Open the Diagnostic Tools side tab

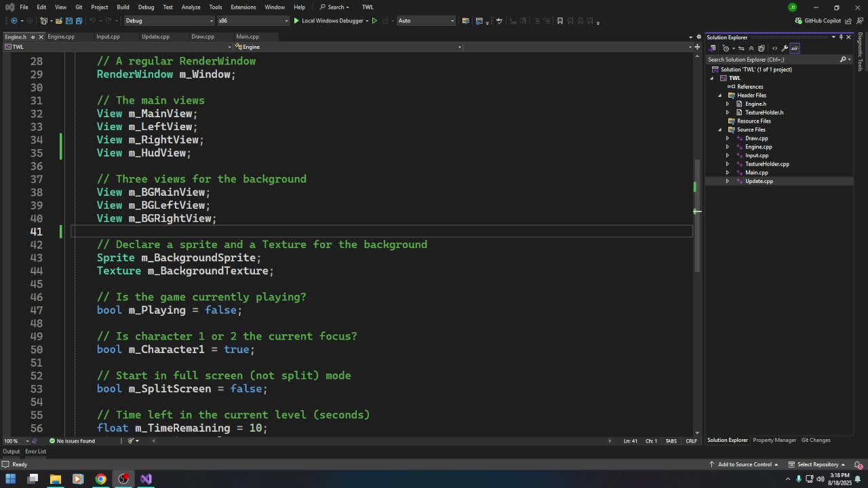coord(861,52)
